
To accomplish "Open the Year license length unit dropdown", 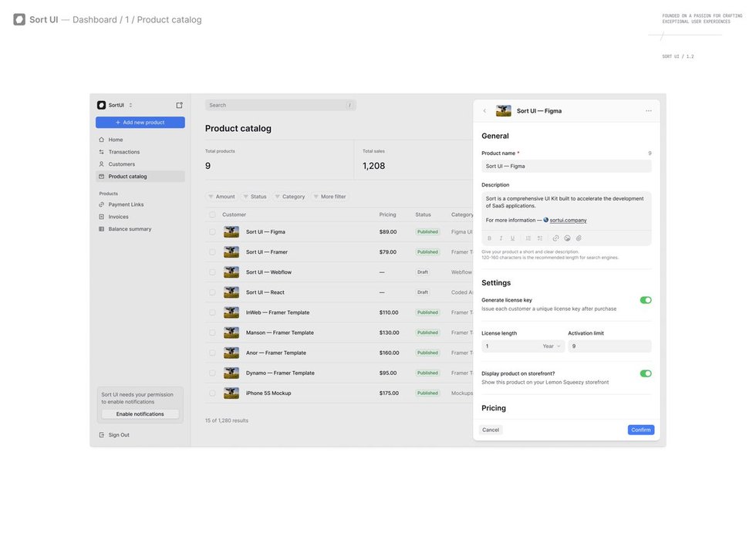I will [552, 346].
